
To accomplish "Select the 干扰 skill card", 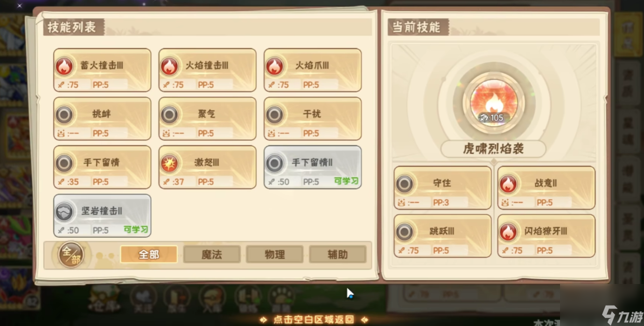I will (313, 119).
